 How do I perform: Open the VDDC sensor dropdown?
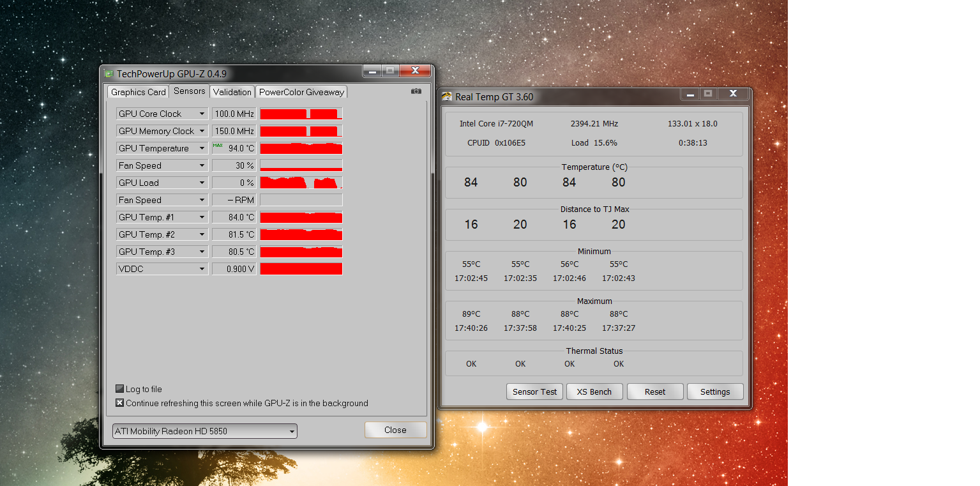point(162,269)
